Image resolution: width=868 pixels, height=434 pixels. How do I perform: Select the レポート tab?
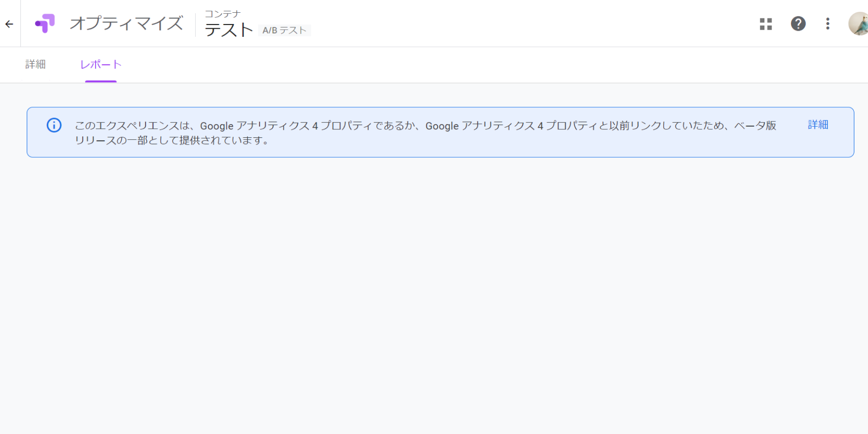click(x=101, y=64)
